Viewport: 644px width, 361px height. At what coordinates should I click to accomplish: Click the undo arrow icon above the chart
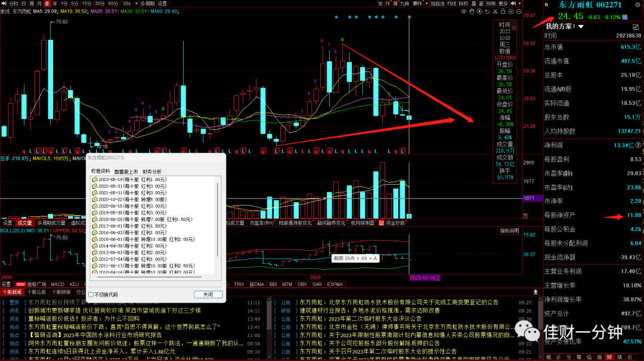tap(487, 11)
